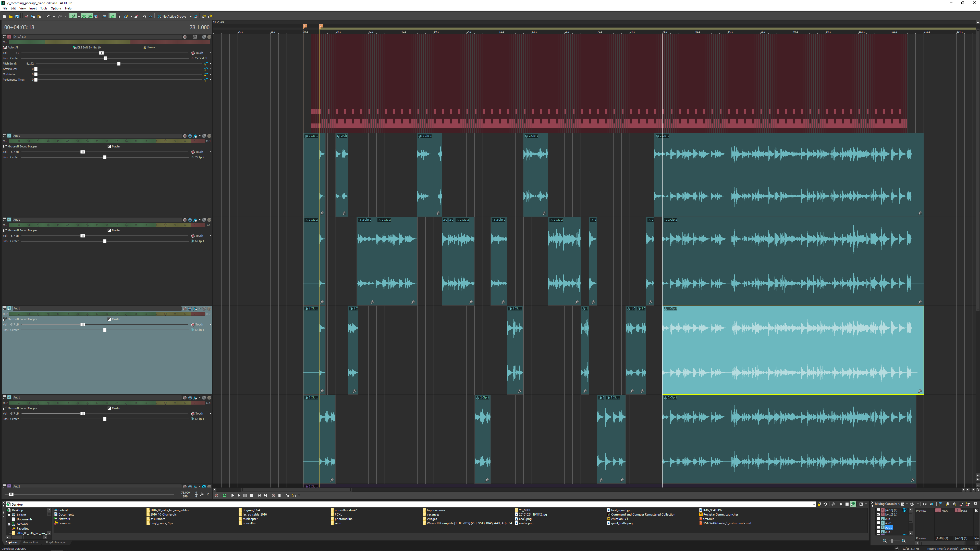
Task: Pause playback in the transport bar
Action: pos(245,495)
